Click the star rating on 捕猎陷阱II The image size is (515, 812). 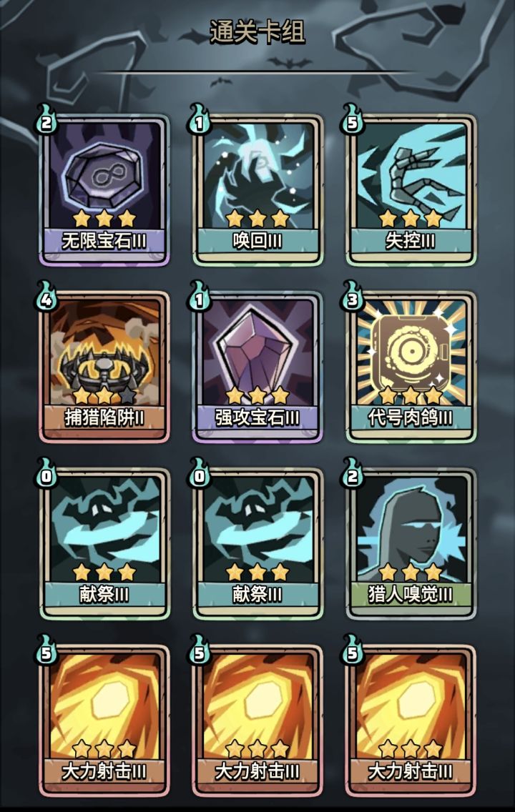click(x=104, y=396)
